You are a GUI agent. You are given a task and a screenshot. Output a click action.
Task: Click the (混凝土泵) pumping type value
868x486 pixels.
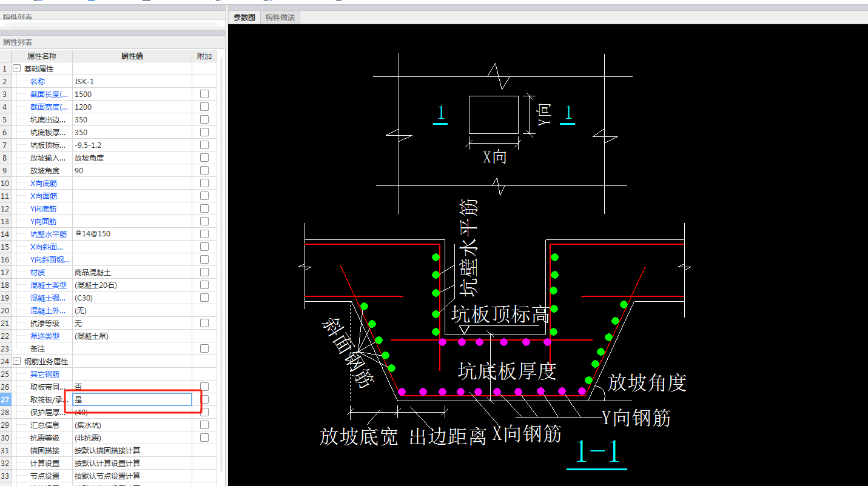pos(132,336)
